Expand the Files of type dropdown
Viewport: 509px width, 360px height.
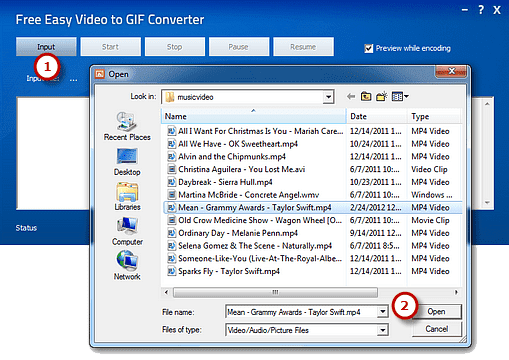tap(383, 330)
